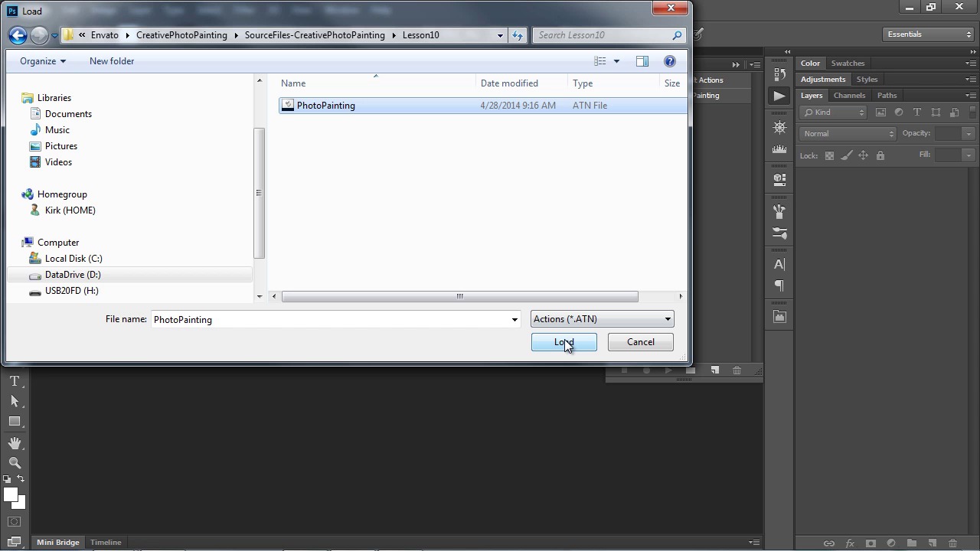
Task: Add a layer mask
Action: (x=871, y=543)
